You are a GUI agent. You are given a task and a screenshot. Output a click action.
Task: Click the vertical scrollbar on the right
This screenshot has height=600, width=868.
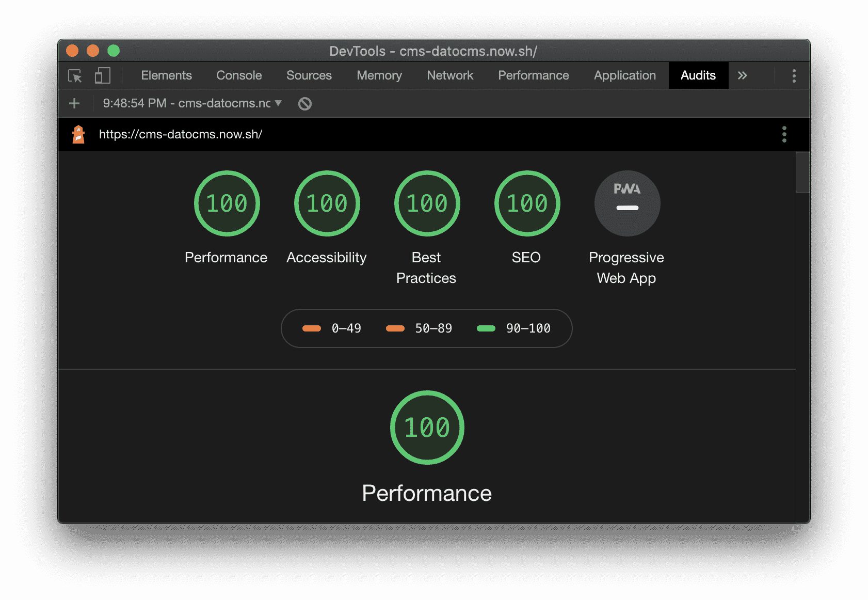803,172
